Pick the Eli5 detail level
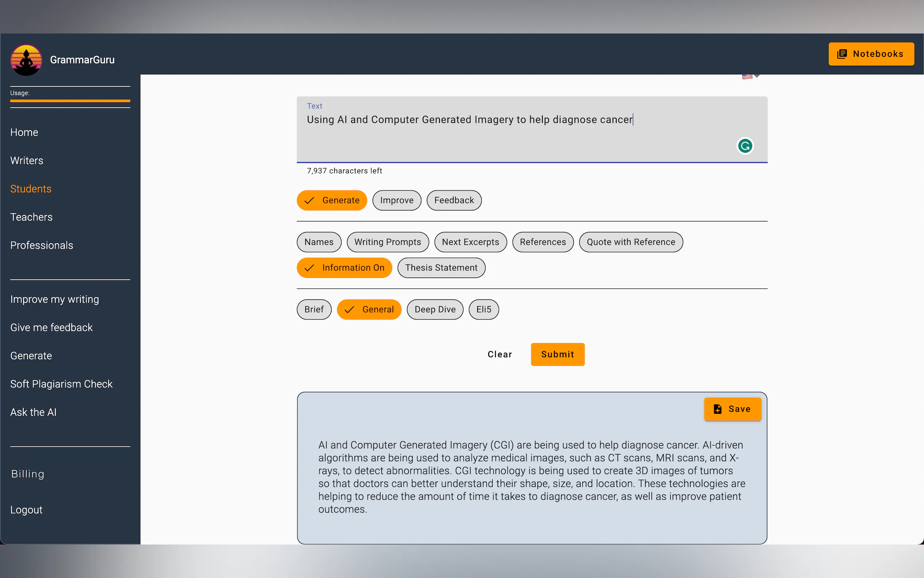The image size is (924, 578). click(483, 309)
